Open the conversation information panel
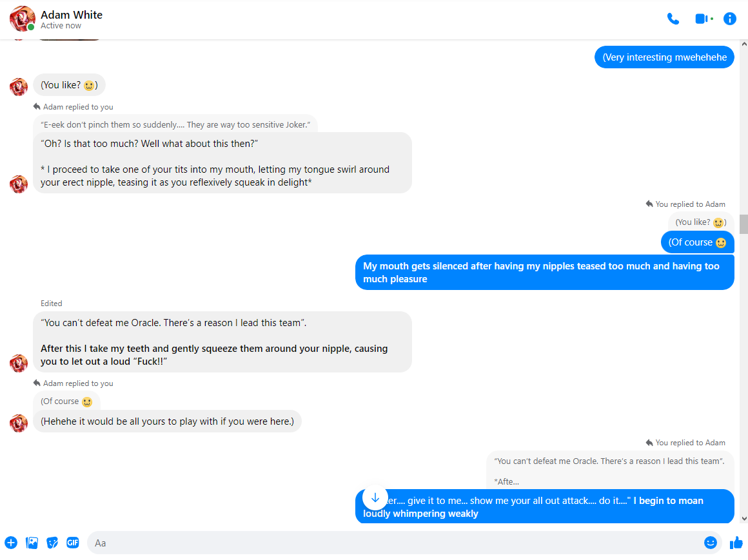 [x=729, y=19]
